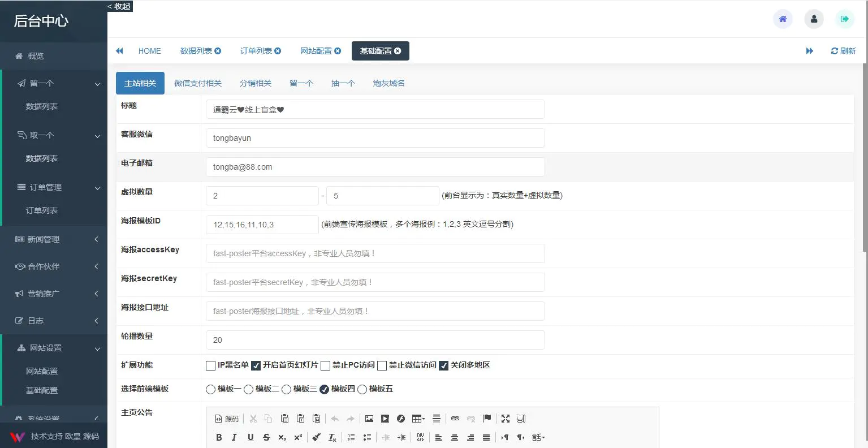
Task: Center align text in editor
Action: click(x=455, y=437)
